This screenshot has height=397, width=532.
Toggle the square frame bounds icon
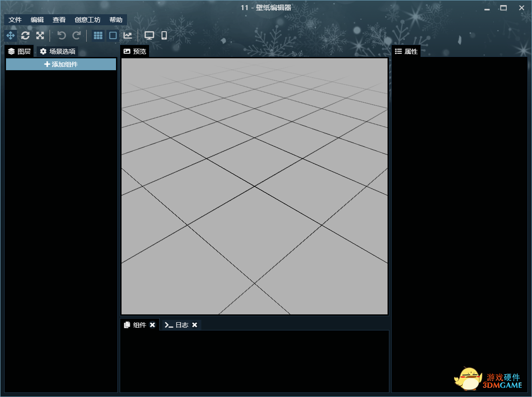[x=113, y=35]
